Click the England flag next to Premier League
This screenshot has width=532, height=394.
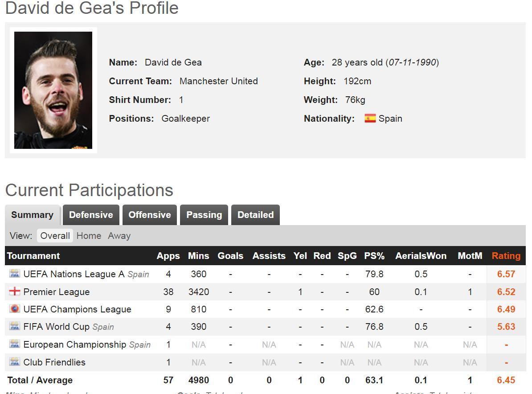15,292
